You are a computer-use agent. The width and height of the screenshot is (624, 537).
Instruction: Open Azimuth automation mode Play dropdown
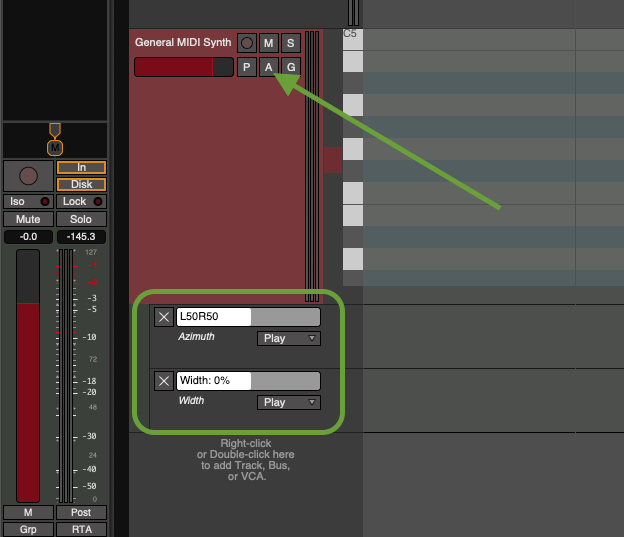coord(289,338)
